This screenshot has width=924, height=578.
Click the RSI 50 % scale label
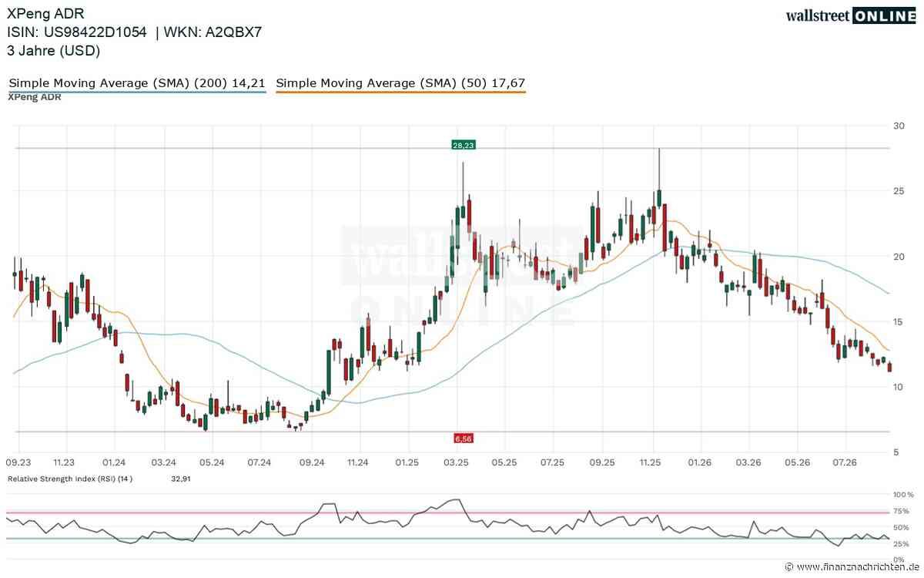[x=903, y=527]
